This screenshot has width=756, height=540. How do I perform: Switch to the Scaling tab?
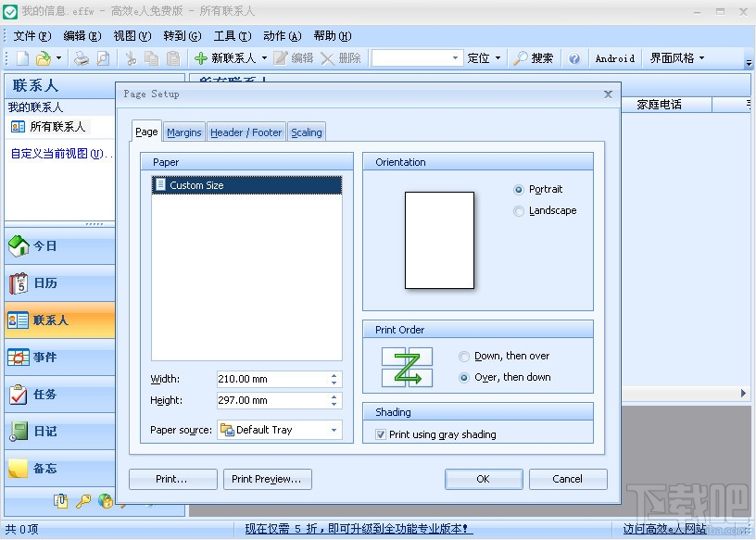tap(306, 132)
